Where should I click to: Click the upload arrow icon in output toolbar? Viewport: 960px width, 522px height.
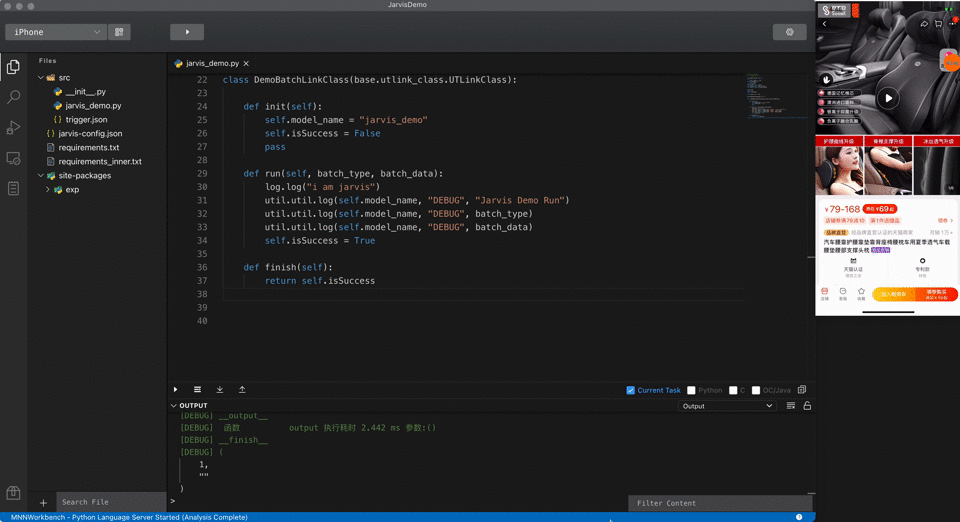242,390
